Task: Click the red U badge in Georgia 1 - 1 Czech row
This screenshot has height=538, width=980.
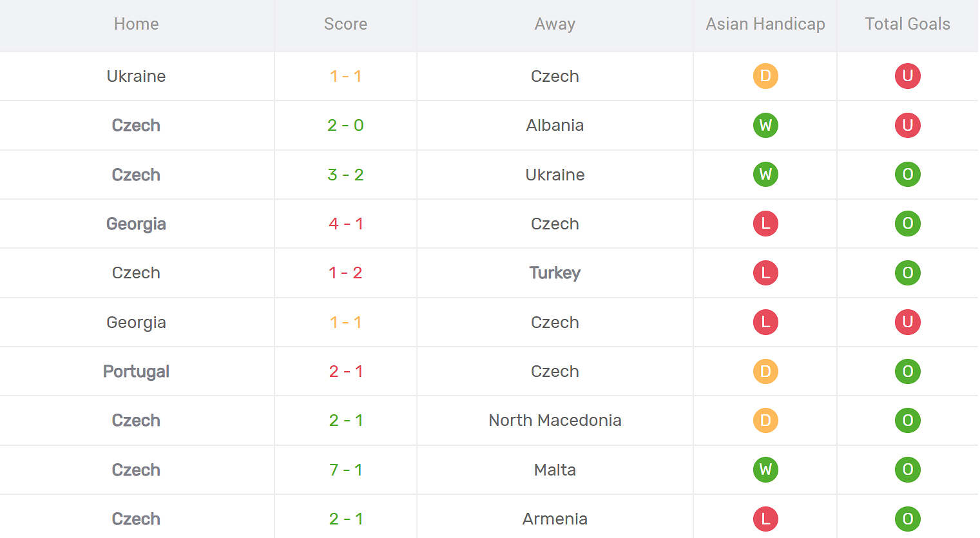Action: [x=907, y=322]
